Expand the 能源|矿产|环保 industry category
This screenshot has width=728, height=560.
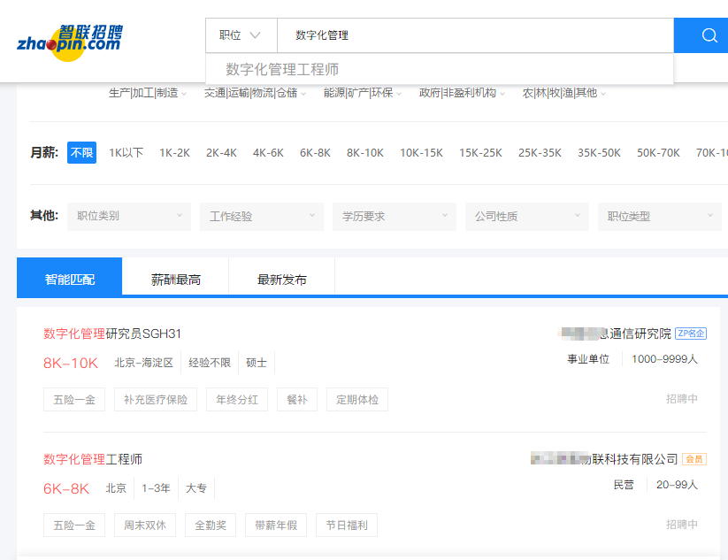tap(363, 93)
